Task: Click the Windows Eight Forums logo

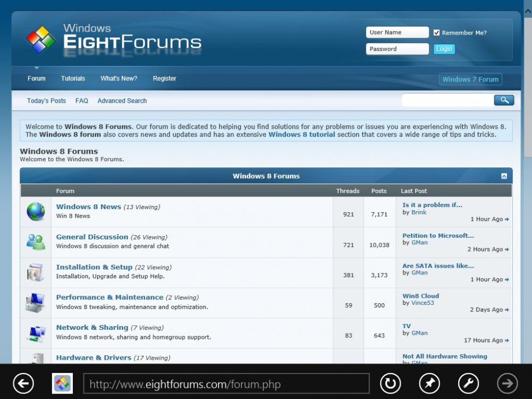Action: 114,40
